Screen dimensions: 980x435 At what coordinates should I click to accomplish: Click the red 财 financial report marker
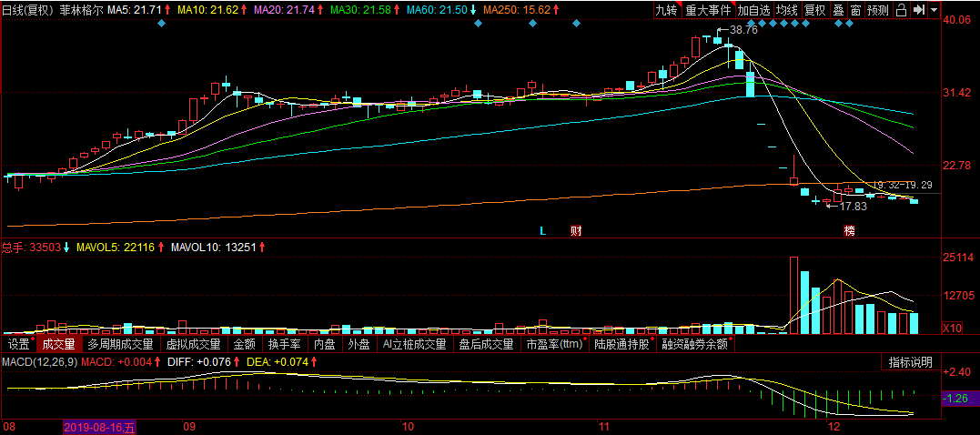tap(576, 231)
